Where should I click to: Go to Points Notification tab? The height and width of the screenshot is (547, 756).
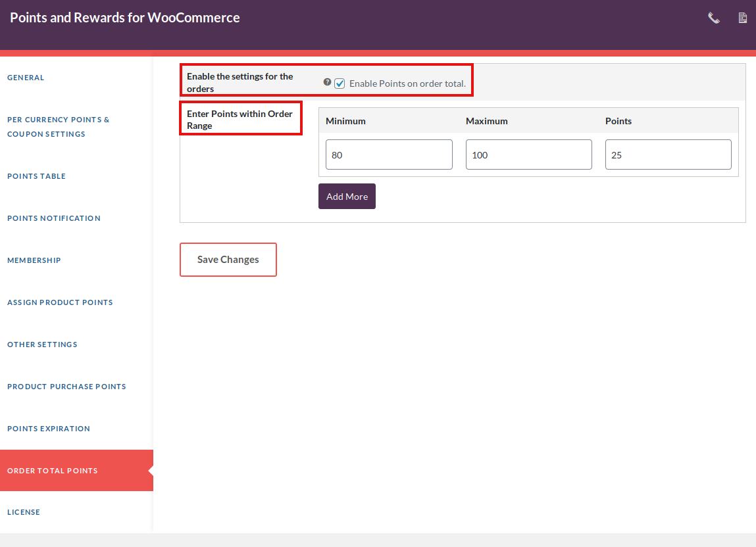54,218
